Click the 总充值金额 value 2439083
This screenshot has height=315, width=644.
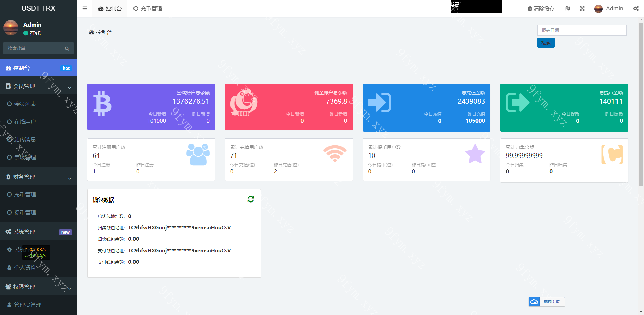point(471,101)
